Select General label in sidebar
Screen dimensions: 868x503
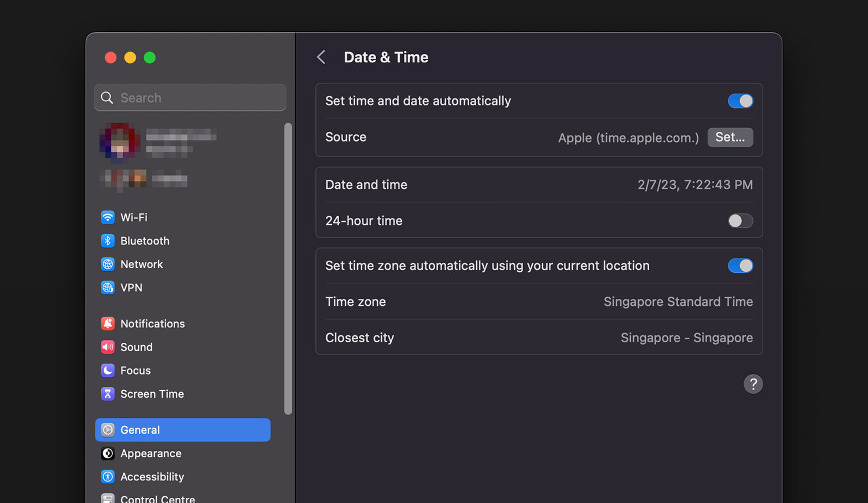(x=140, y=430)
